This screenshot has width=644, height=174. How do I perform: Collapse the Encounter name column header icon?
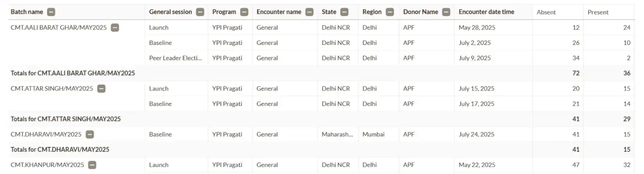click(x=310, y=12)
